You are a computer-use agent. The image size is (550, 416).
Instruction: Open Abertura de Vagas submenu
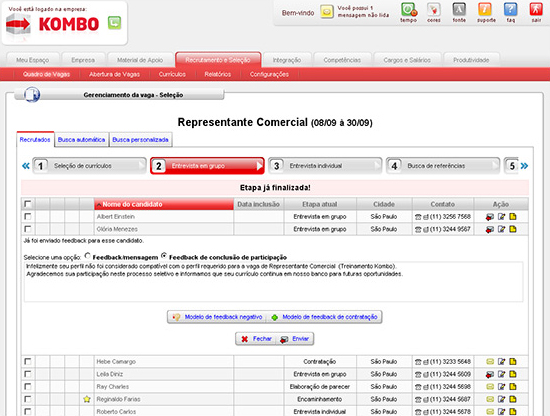coord(114,74)
